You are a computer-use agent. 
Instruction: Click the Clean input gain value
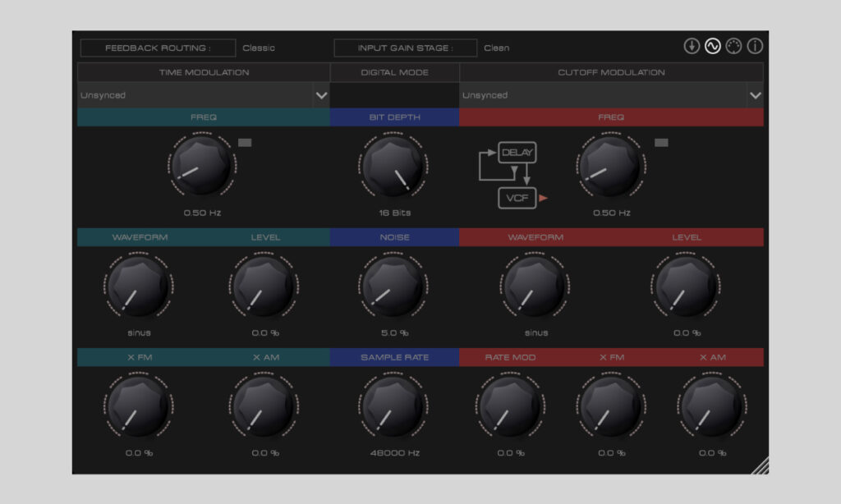[497, 48]
